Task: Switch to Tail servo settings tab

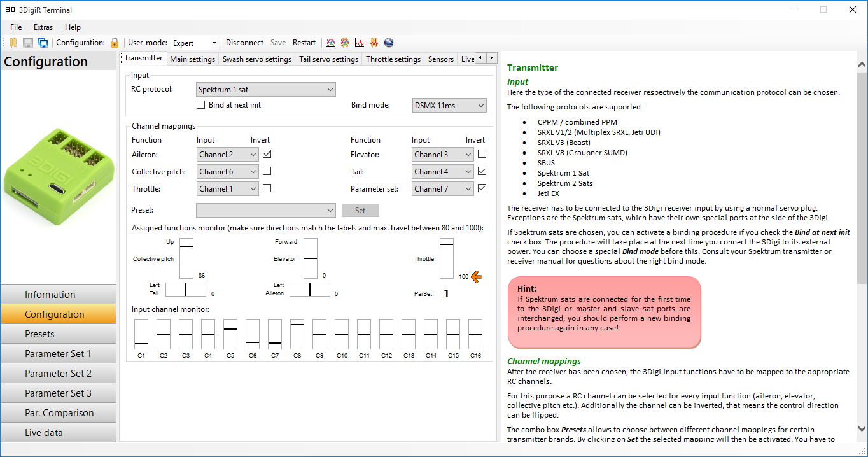Action: tap(328, 59)
